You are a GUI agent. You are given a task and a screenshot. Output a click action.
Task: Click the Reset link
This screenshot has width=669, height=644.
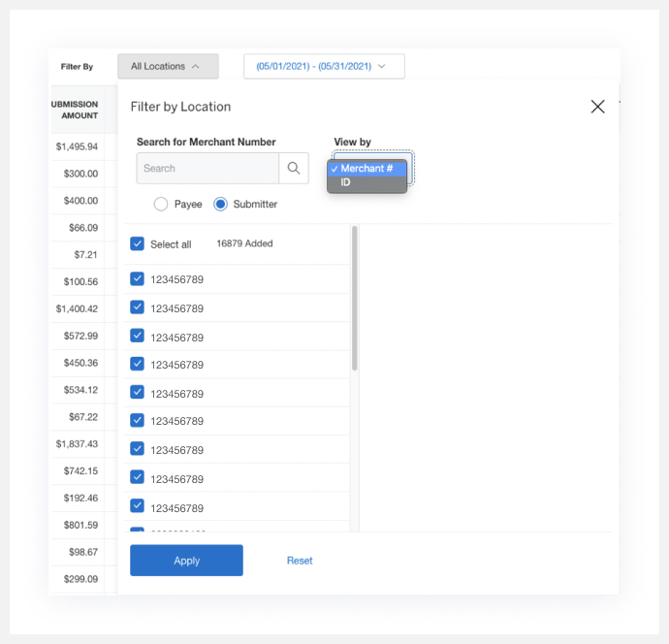click(x=300, y=561)
